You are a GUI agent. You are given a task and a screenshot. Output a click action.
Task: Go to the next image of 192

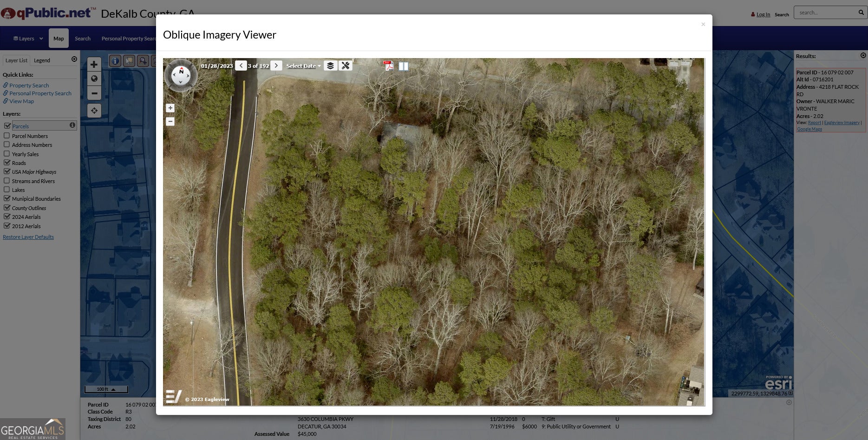pos(276,66)
